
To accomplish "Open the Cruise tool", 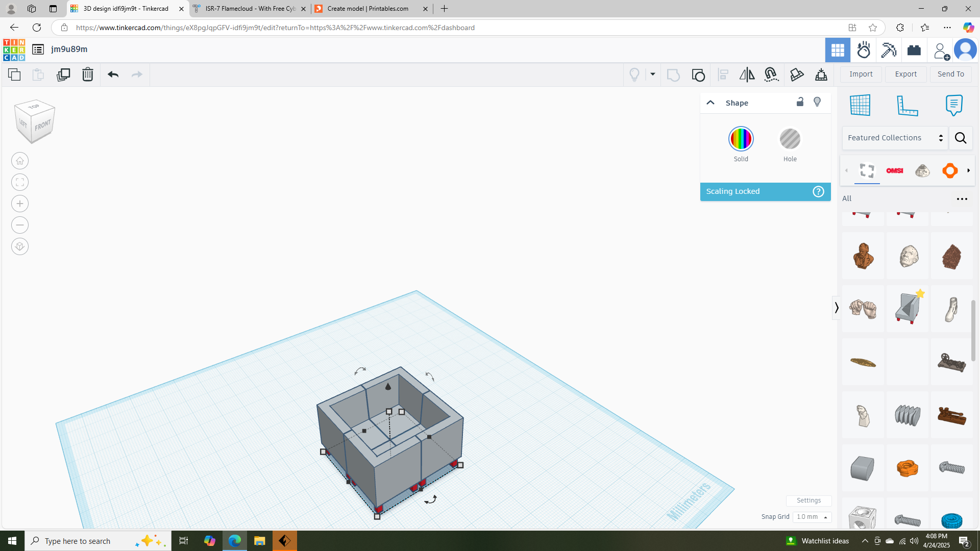I will (771, 75).
